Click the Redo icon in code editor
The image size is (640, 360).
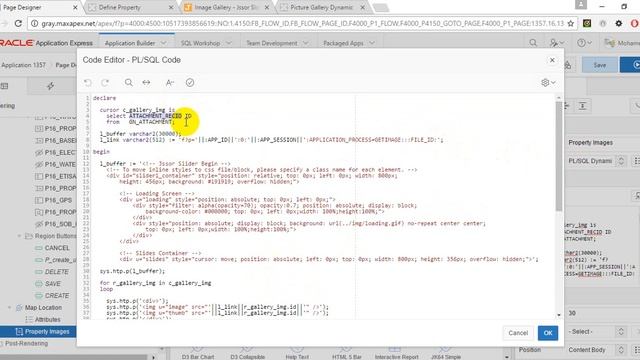click(x=105, y=83)
